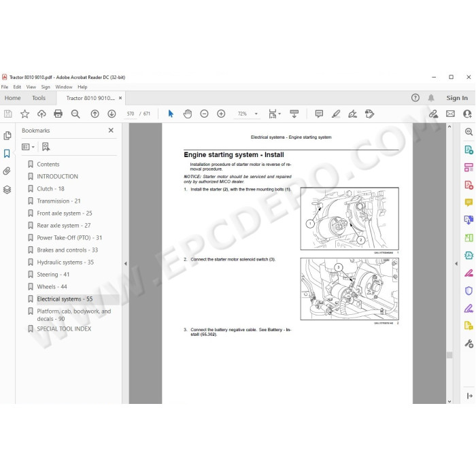Open the SPECIAL TOOL INDEX bookmark
Image resolution: width=476 pixels, height=476 pixels.
(x=64, y=328)
